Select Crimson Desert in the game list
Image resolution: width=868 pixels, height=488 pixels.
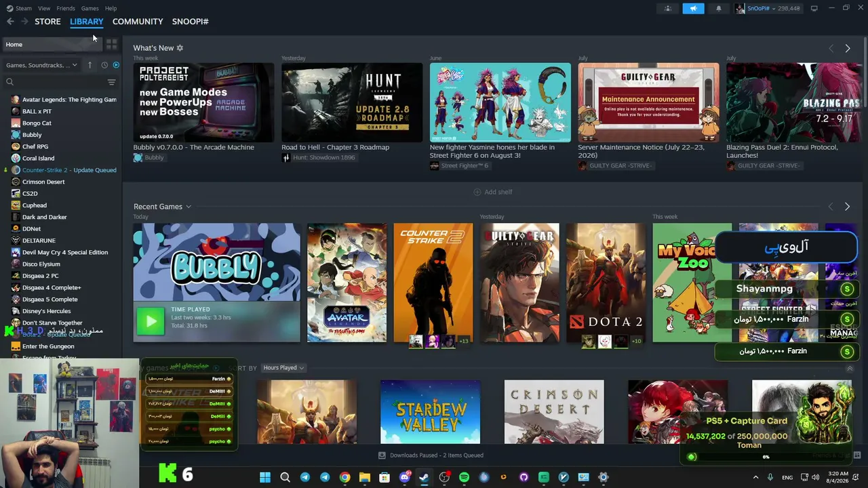coord(43,182)
